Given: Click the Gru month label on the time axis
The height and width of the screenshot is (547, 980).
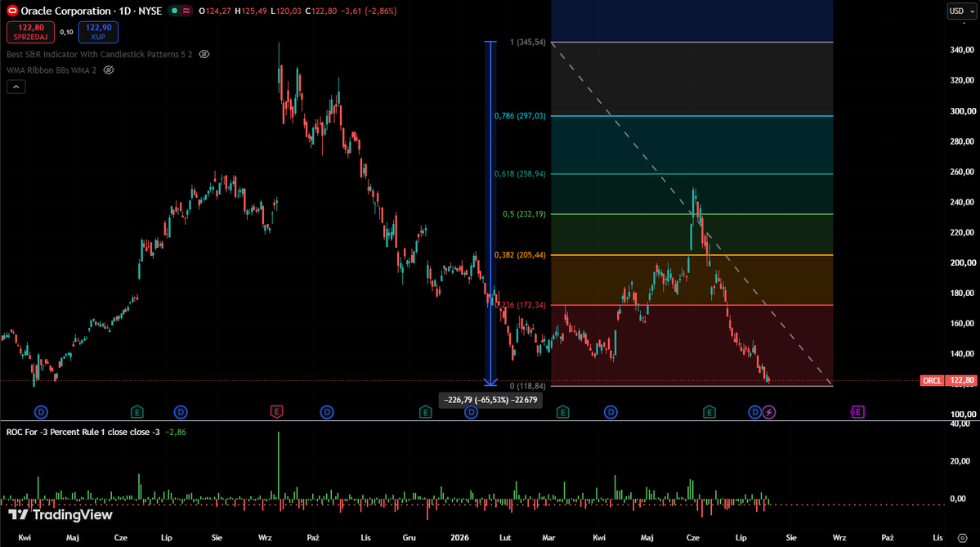Looking at the screenshot, I should coord(409,538).
